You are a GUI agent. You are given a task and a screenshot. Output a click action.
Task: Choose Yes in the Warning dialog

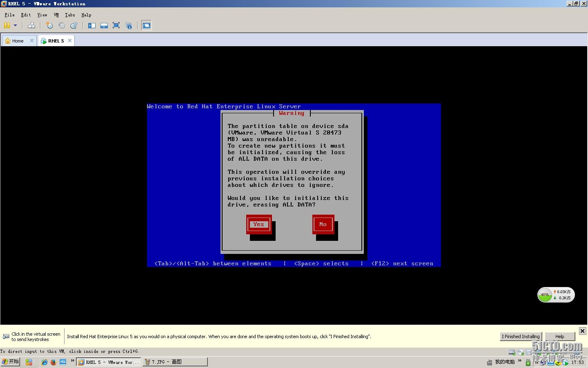[x=258, y=224]
